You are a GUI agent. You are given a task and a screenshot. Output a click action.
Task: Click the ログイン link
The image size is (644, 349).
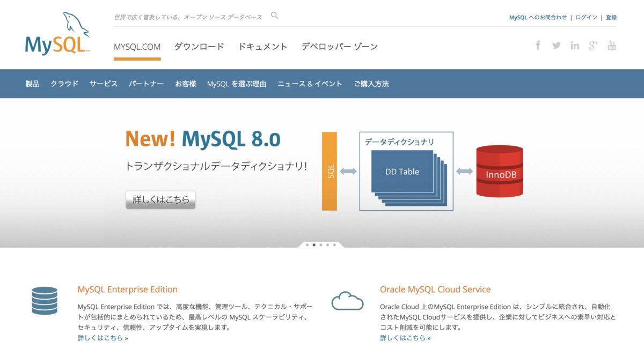[x=586, y=17]
